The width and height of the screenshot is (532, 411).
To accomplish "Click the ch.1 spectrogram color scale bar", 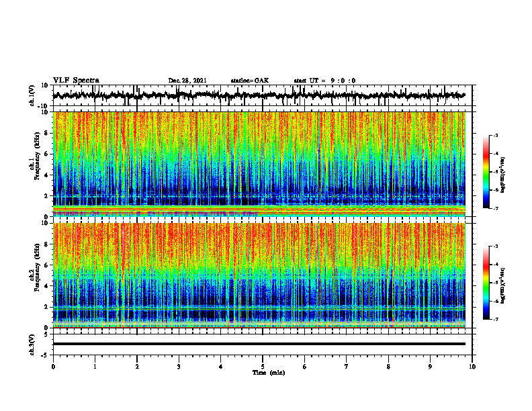I will (486, 172).
